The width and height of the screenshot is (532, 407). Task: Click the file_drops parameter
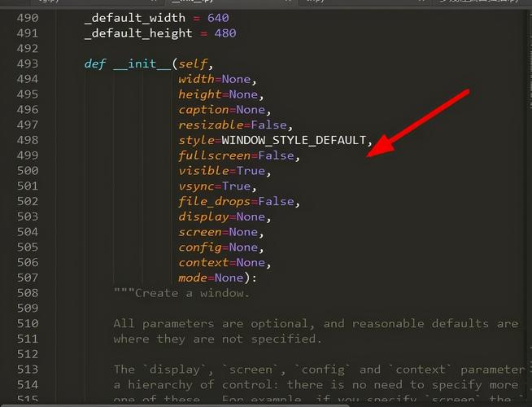click(215, 201)
